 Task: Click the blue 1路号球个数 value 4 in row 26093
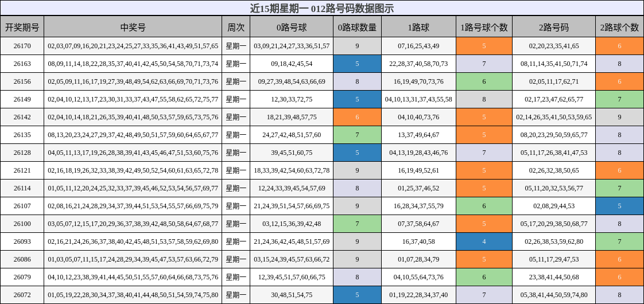tap(484, 241)
